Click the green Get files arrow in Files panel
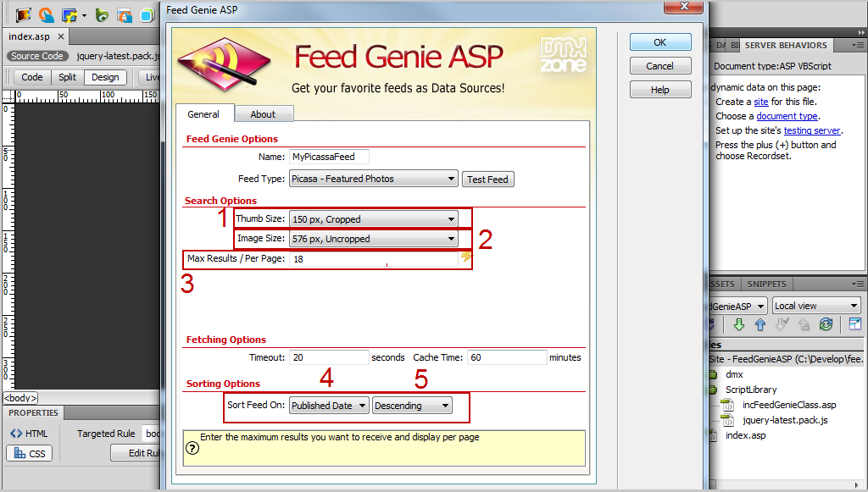 click(738, 324)
